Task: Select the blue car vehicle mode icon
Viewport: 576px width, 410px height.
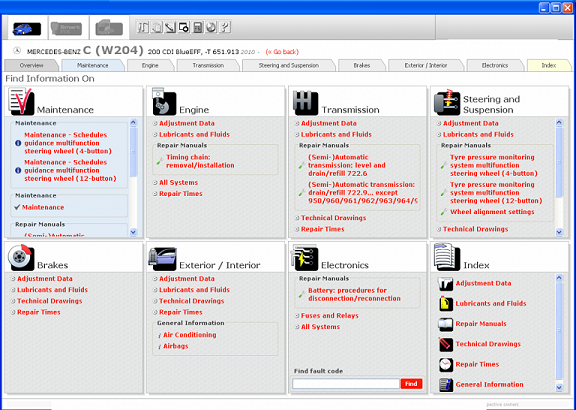Action: (x=27, y=28)
